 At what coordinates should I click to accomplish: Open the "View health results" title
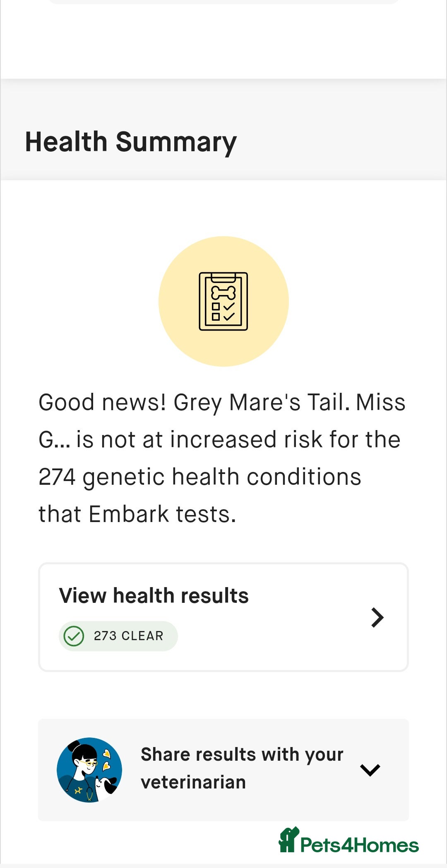[x=154, y=596]
